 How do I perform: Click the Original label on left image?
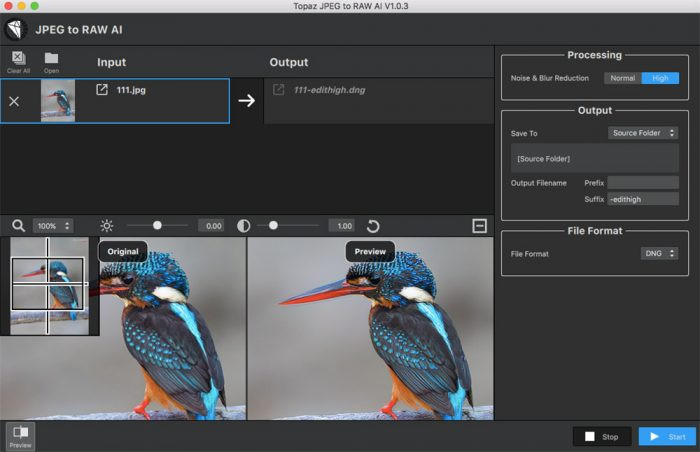tap(123, 251)
